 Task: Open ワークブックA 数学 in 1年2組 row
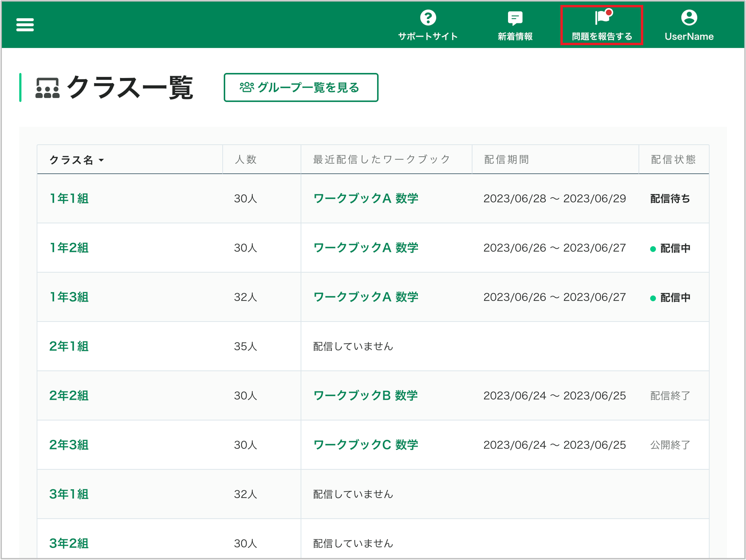click(366, 248)
